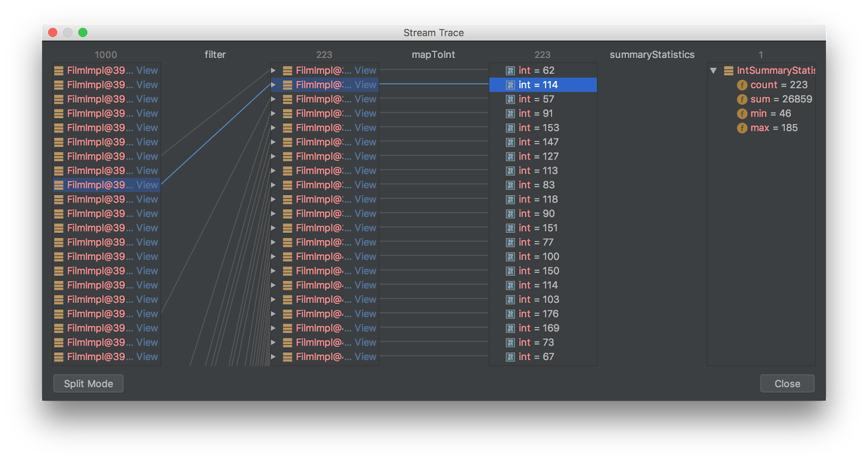Click the primitive icon beside int = 127
This screenshot has width=868, height=461.
coord(510,156)
